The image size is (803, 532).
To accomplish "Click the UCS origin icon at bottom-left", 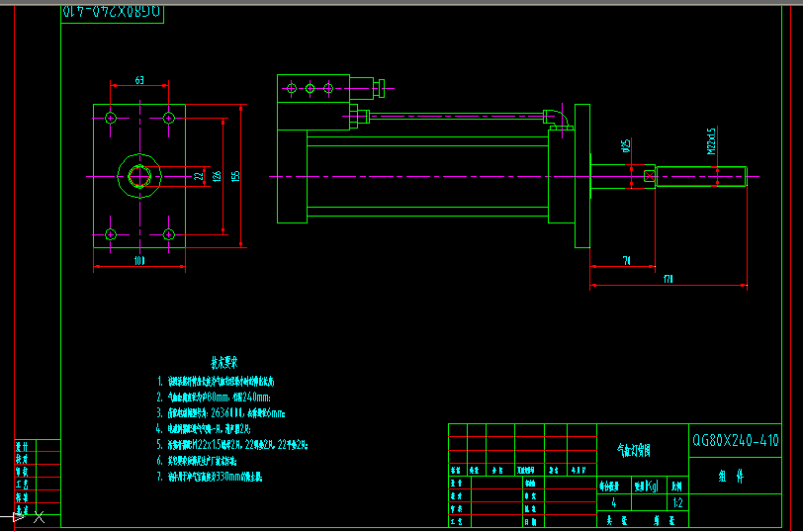I will point(18,515).
